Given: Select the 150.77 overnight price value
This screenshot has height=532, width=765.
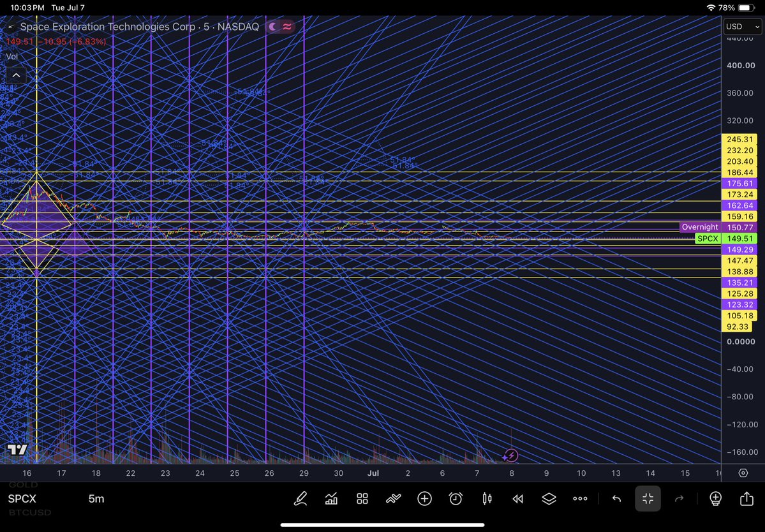Looking at the screenshot, I should click(739, 228).
